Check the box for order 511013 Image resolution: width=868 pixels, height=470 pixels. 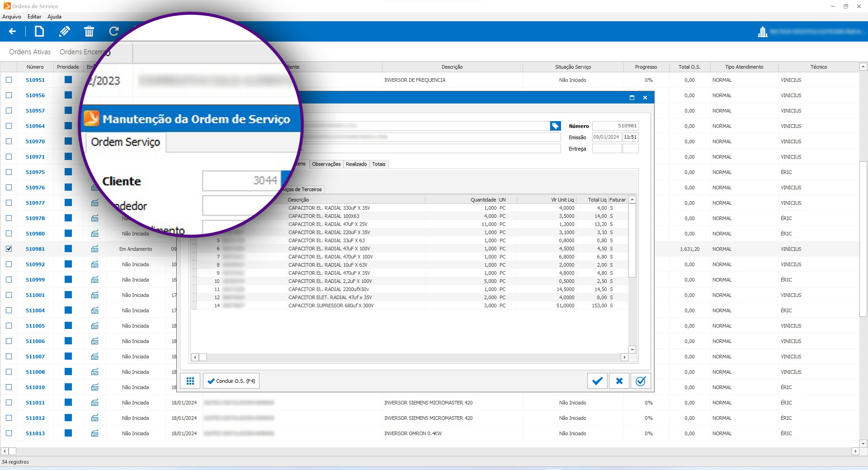pos(9,433)
